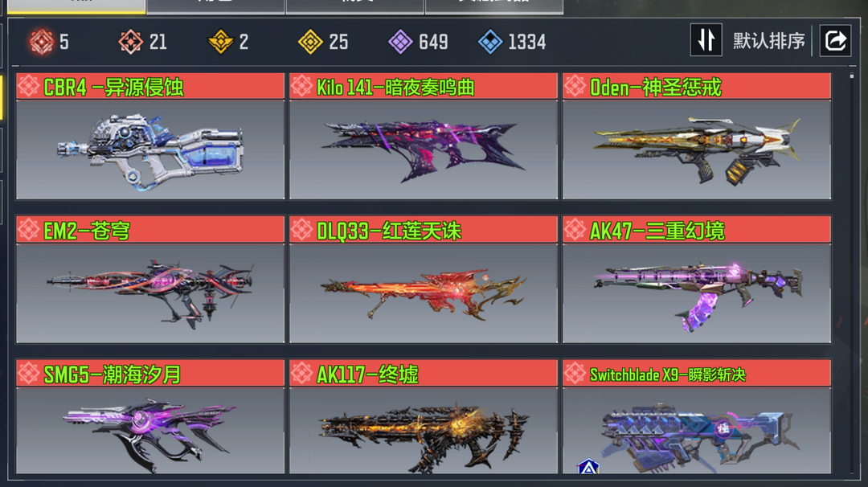Select the gold winged rarity icon showing 2
The width and height of the screenshot is (868, 487).
click(220, 42)
